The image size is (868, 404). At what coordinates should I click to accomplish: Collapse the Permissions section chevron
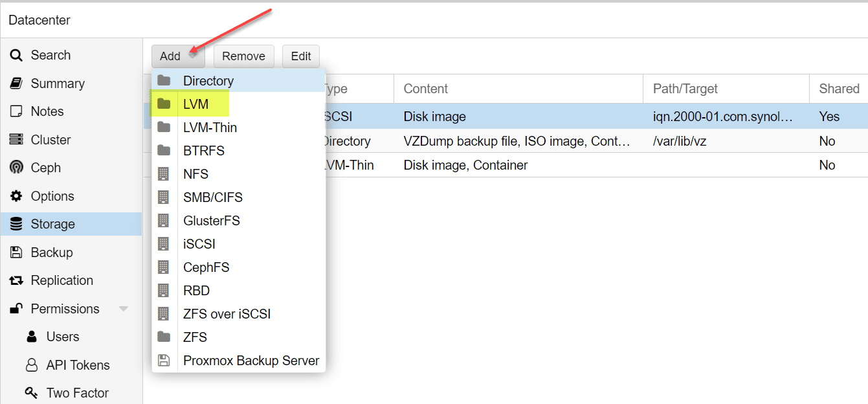click(x=124, y=309)
